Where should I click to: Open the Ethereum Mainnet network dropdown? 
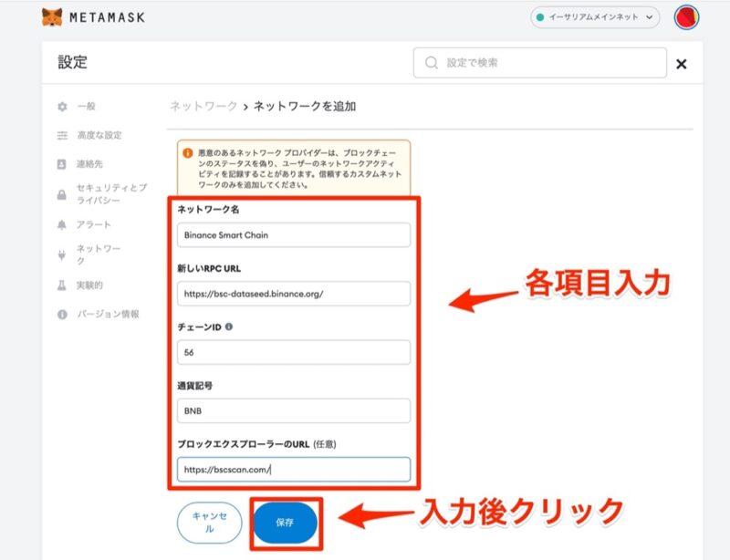coord(595,17)
